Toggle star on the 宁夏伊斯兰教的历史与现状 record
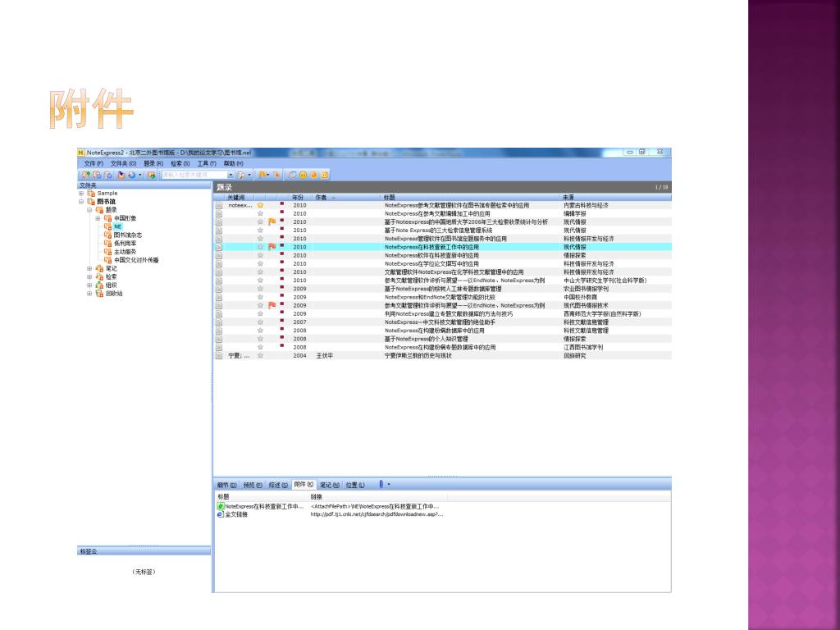 point(260,356)
